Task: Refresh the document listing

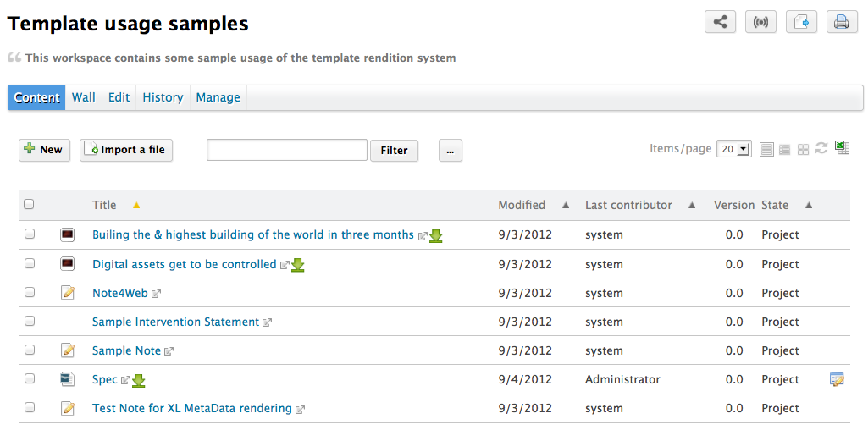Action: (821, 148)
